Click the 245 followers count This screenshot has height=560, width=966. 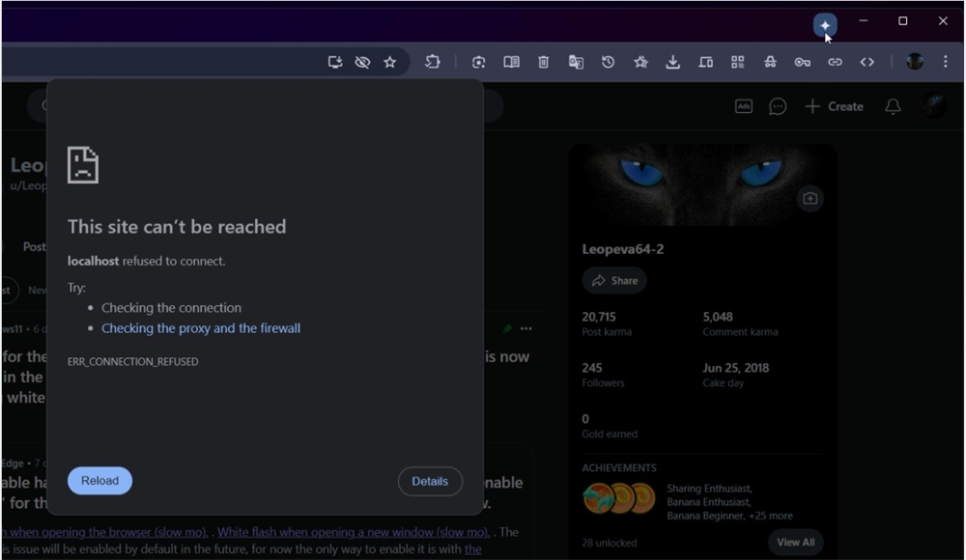coord(592,368)
